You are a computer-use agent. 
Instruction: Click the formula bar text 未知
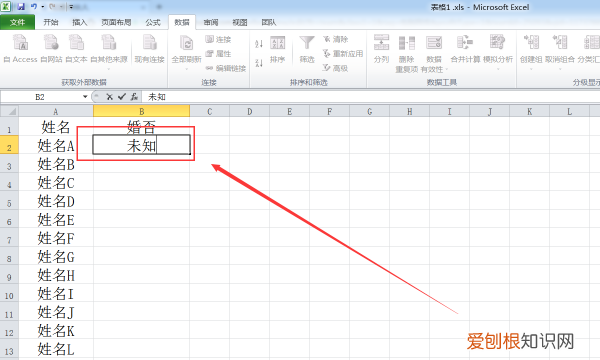pyautogui.click(x=157, y=97)
